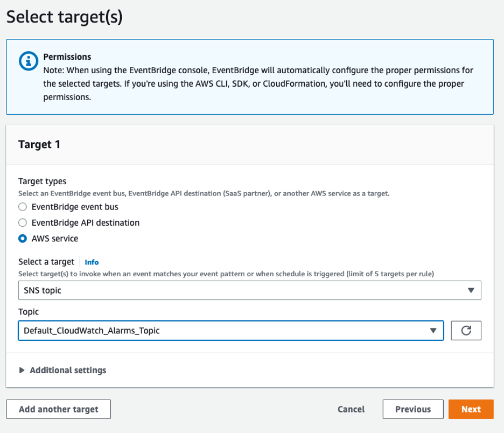Screen dimensions: 504x433
Task: Refresh the Topic list using the refresh icon
Action: [x=466, y=330]
